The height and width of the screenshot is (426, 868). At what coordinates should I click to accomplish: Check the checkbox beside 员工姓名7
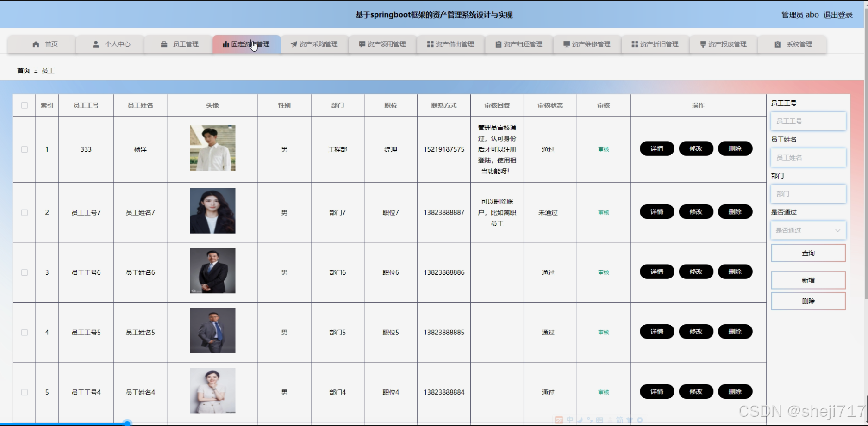click(x=25, y=212)
